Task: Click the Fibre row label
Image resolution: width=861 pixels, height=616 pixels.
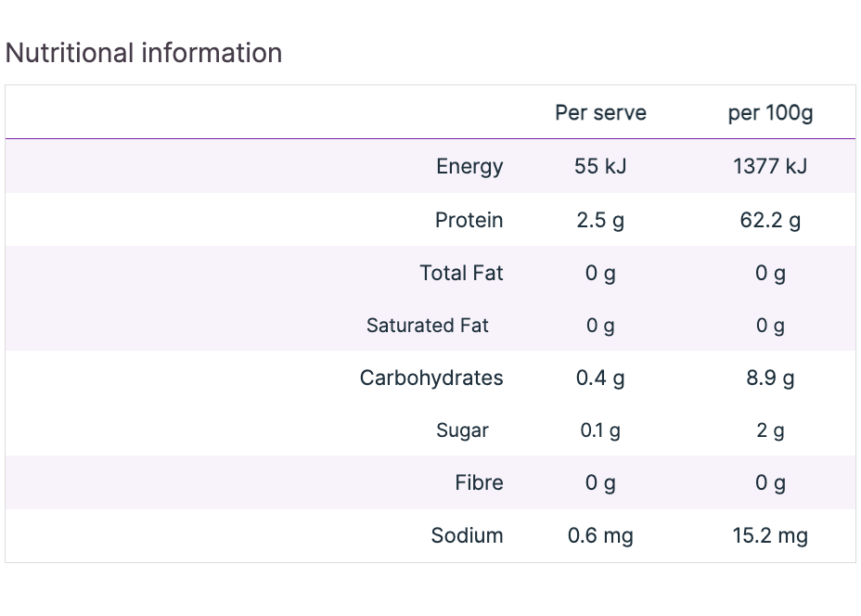Action: [x=479, y=482]
